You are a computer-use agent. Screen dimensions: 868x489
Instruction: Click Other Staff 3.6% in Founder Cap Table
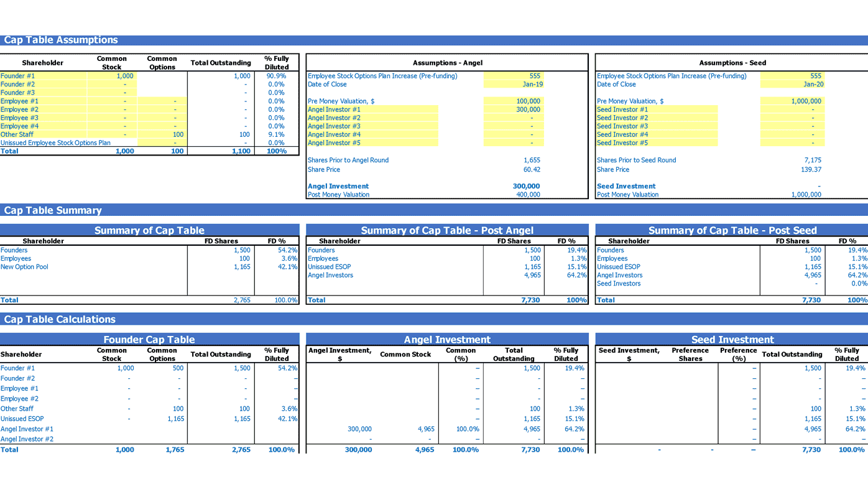(289, 409)
